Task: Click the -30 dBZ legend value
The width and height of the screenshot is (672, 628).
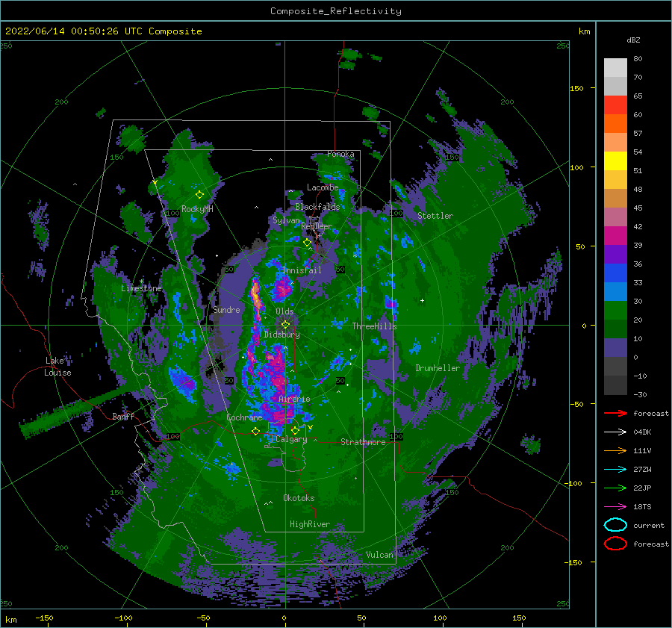Action: point(640,394)
